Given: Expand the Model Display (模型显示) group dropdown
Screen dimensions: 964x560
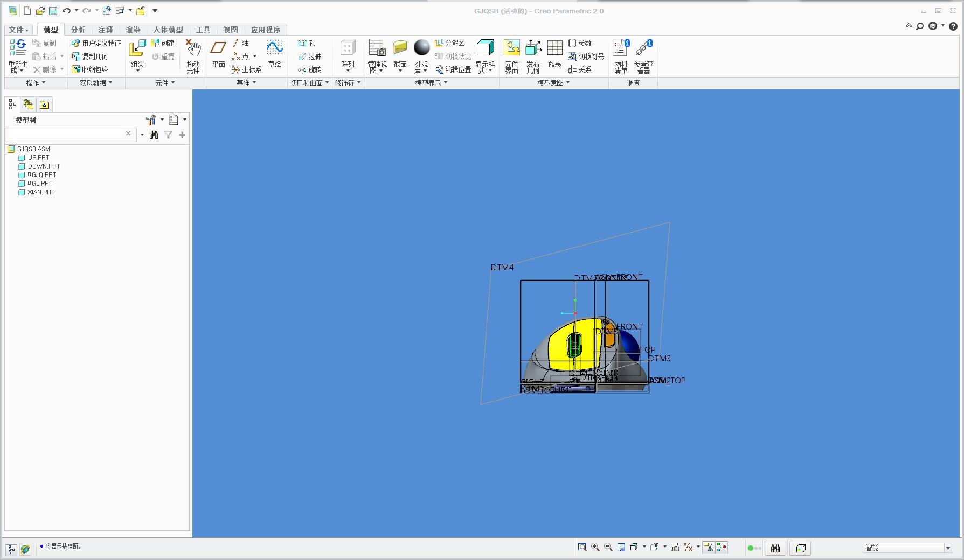Looking at the screenshot, I should 431,83.
